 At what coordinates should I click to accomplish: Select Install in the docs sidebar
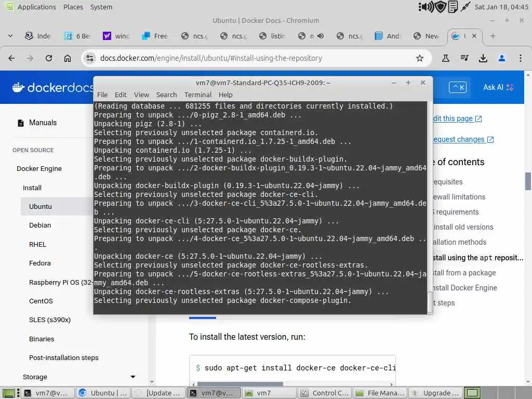[x=32, y=188]
